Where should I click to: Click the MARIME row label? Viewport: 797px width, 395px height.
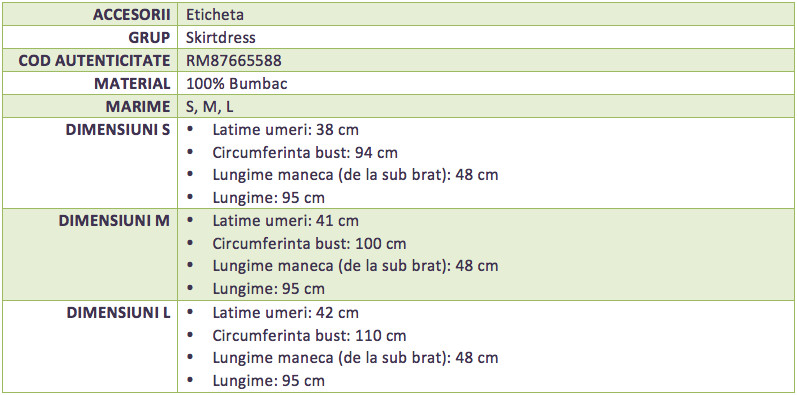pyautogui.click(x=138, y=107)
